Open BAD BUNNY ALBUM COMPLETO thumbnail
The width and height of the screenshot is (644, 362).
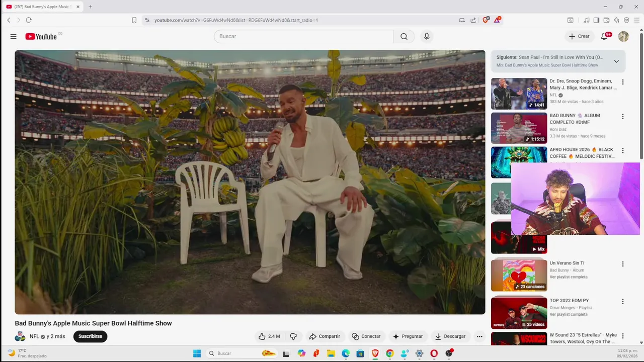[x=519, y=128]
